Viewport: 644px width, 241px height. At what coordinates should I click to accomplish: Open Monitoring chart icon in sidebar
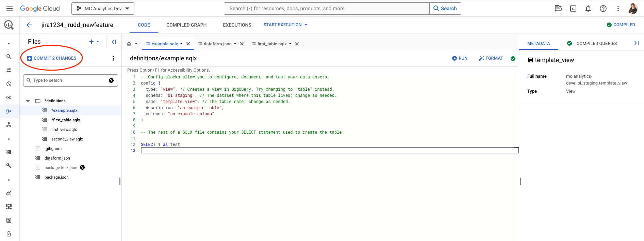click(9, 193)
